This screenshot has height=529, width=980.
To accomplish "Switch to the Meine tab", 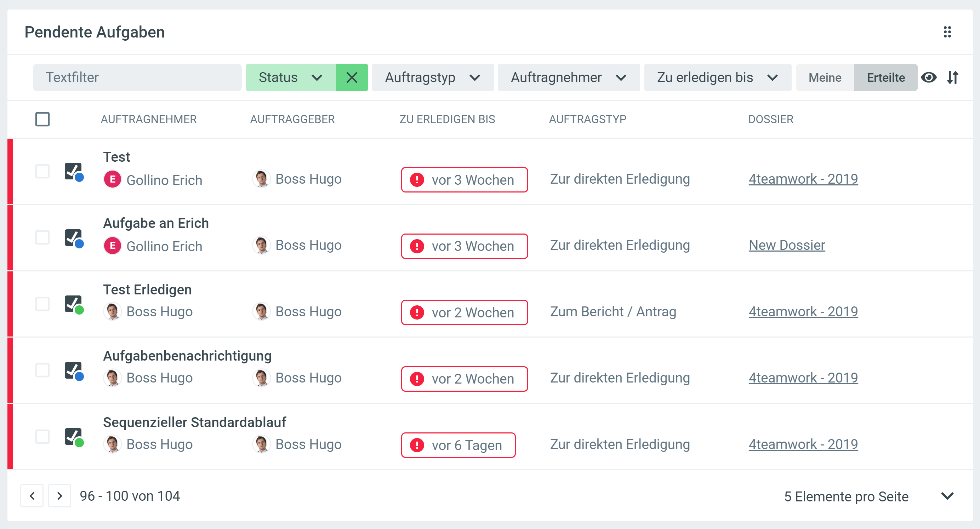I will (825, 77).
